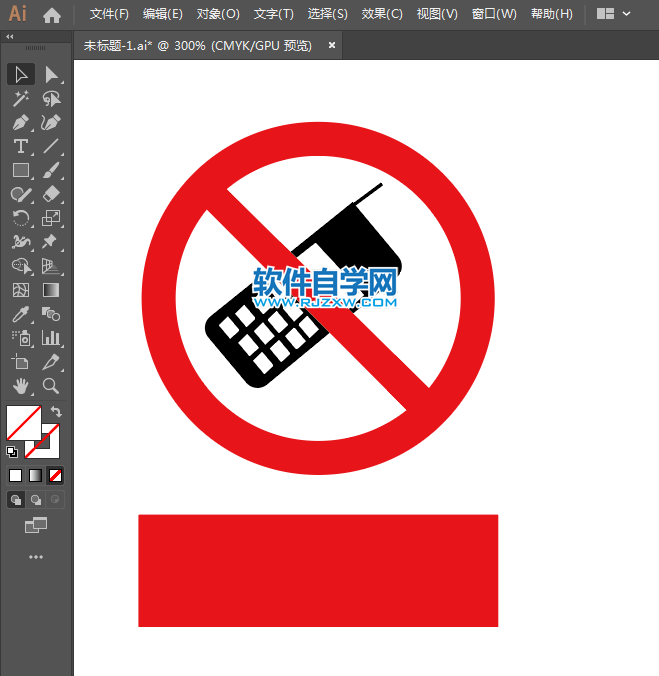Viewport: 659px width, 676px height.
Task: Open the 帮助(H) menu
Action: tap(552, 14)
